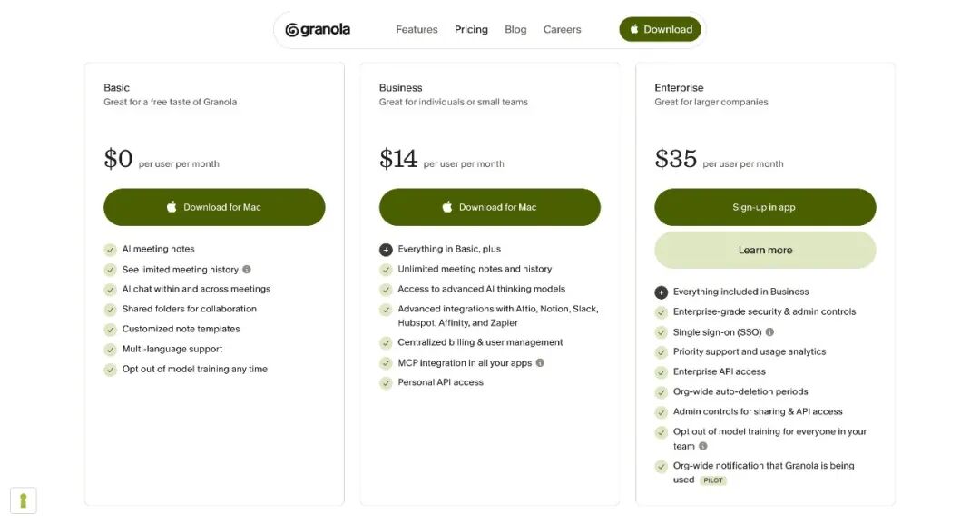The width and height of the screenshot is (980, 524).
Task: Click plus icon beside Everything in Basic
Action: [386, 250]
